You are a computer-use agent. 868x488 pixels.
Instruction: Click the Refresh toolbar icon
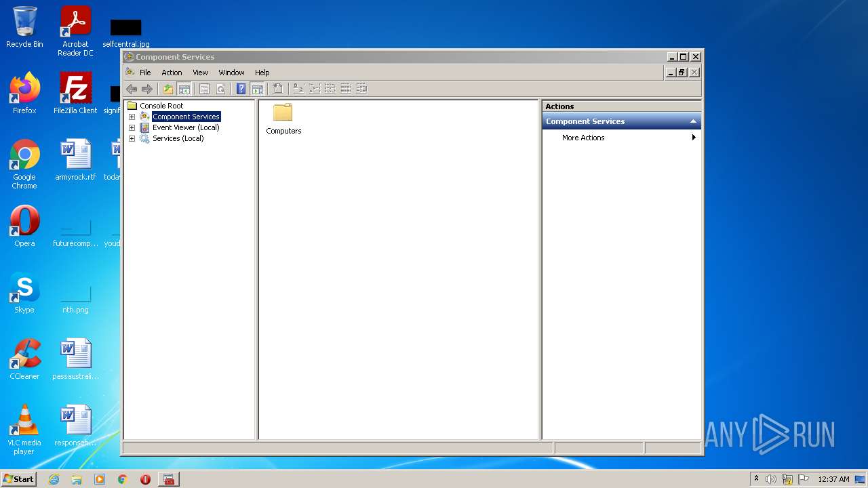click(x=220, y=89)
